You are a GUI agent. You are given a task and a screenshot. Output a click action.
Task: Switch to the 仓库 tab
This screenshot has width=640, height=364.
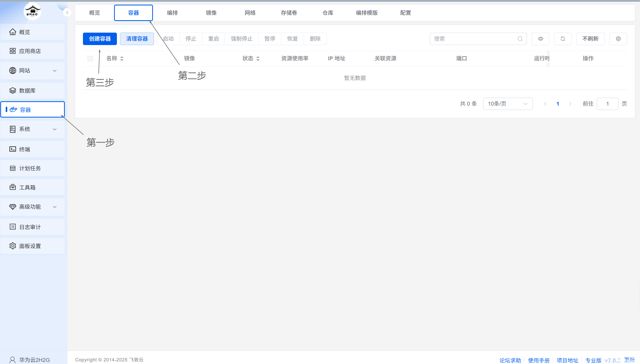[328, 13]
